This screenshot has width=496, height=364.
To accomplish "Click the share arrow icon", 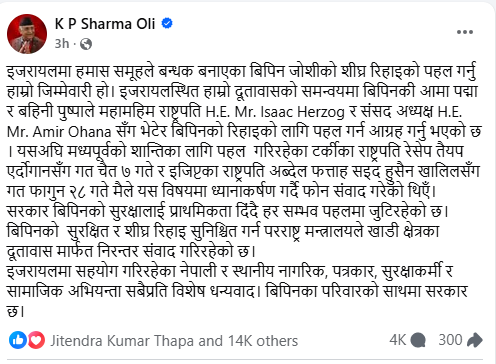I will click(475, 340).
